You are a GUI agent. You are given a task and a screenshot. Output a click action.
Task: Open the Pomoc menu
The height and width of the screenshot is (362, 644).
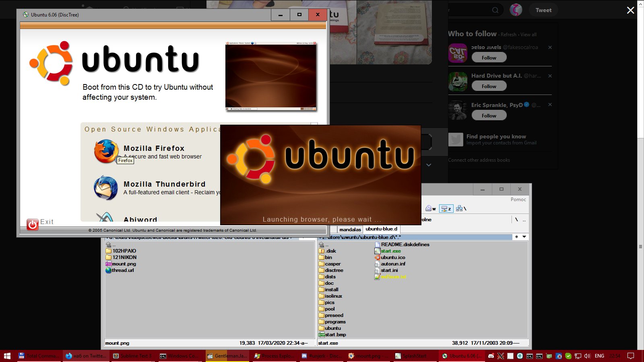518,200
